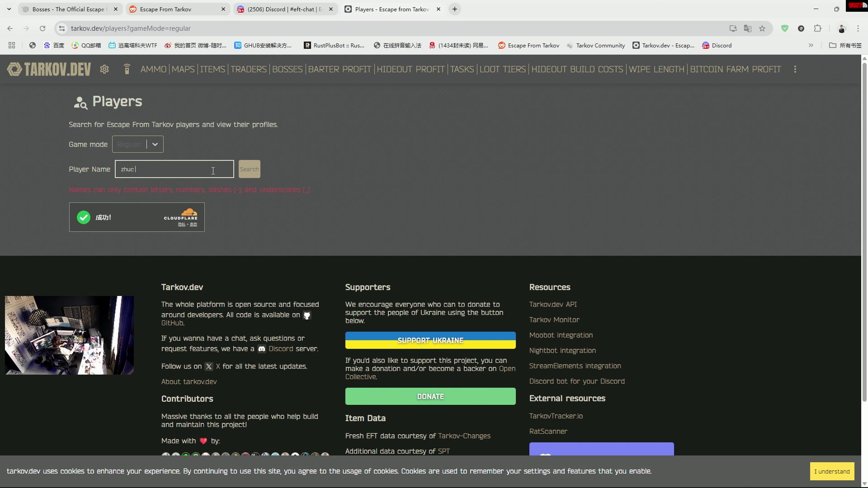This screenshot has width=868, height=488.
Task: Click the SUPPORT UKRAINE button
Action: 430,340
